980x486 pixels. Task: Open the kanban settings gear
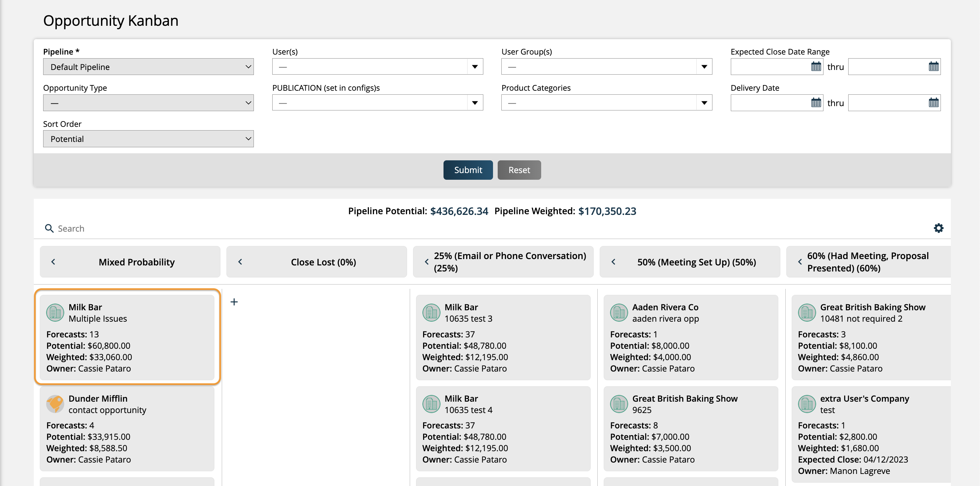pyautogui.click(x=939, y=228)
